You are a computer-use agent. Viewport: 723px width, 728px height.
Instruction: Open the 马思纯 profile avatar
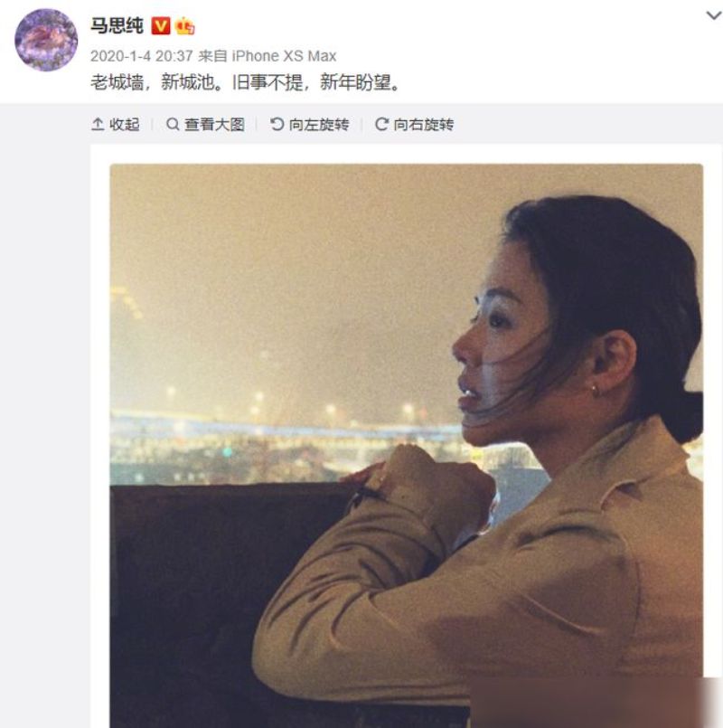click(46, 40)
